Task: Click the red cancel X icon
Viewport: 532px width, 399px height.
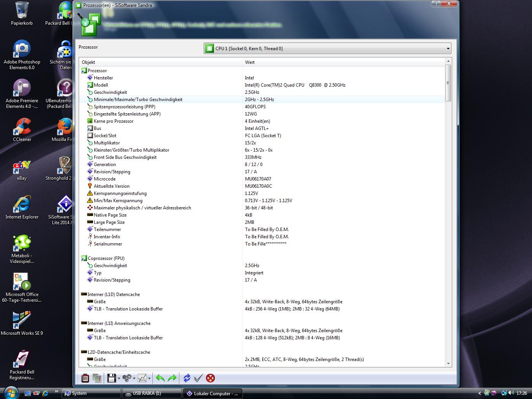Action: (211, 378)
